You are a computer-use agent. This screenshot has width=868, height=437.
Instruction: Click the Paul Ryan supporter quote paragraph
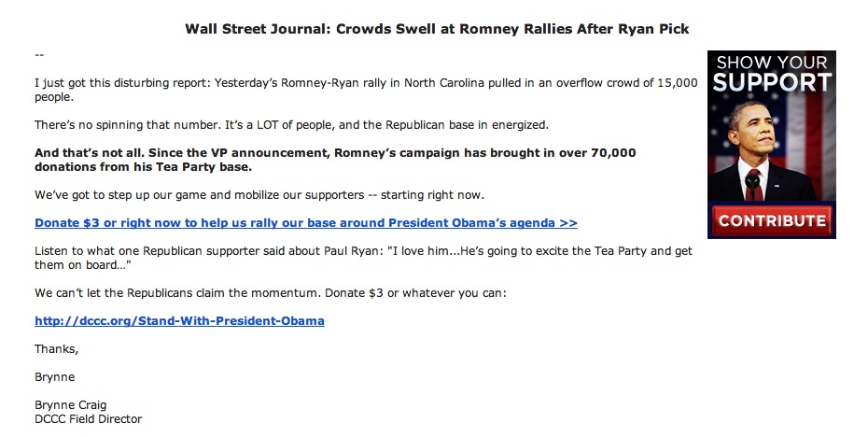[363, 258]
